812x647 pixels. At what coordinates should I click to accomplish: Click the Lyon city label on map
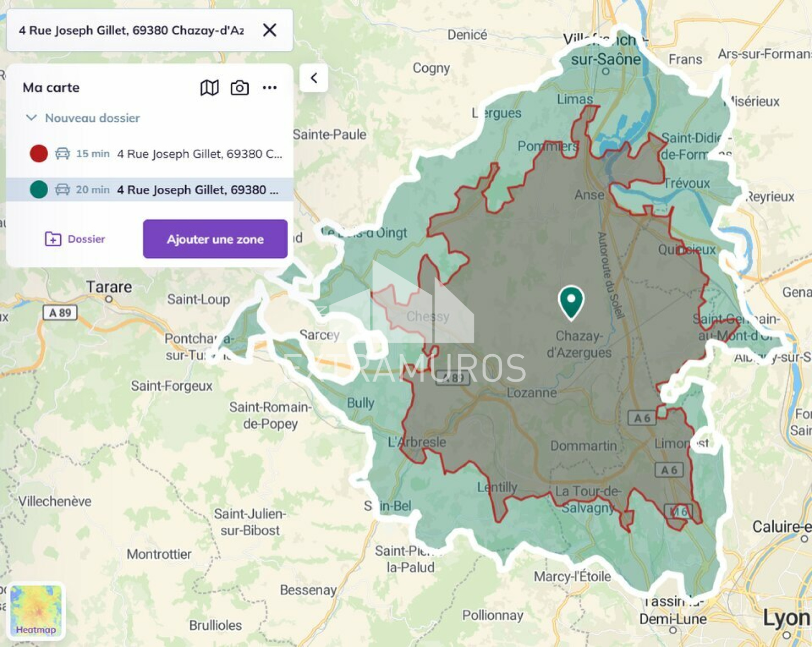click(x=786, y=619)
